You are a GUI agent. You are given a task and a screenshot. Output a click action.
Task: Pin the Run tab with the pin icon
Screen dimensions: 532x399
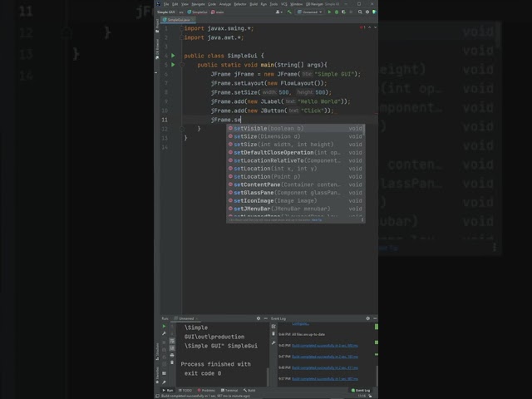pyautogui.click(x=164, y=382)
